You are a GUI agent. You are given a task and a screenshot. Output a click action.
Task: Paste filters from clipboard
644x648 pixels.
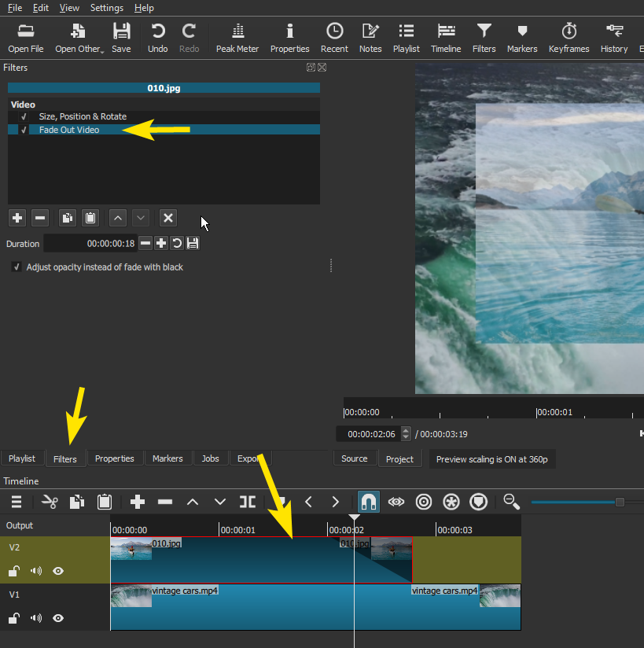90,218
